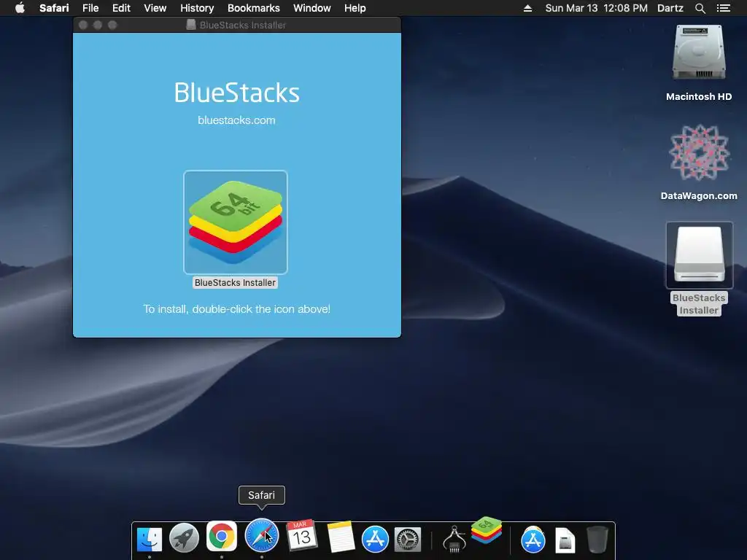
Task: Open the Window menu
Action: [x=312, y=8]
